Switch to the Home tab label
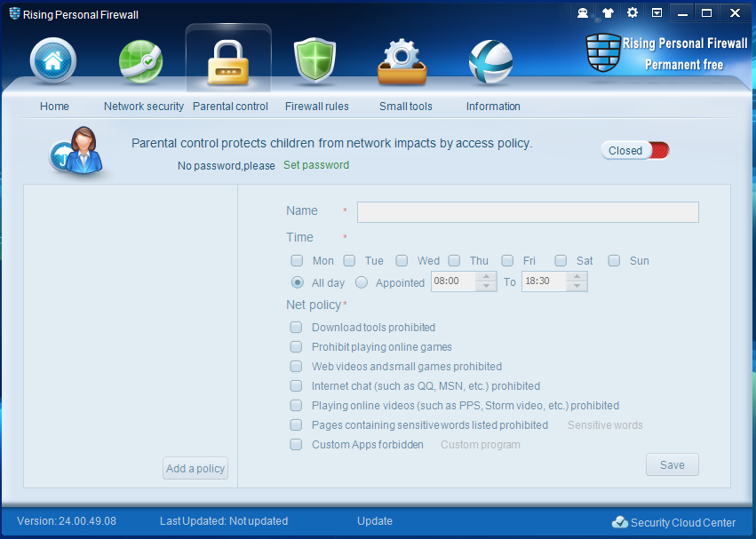 (x=54, y=106)
